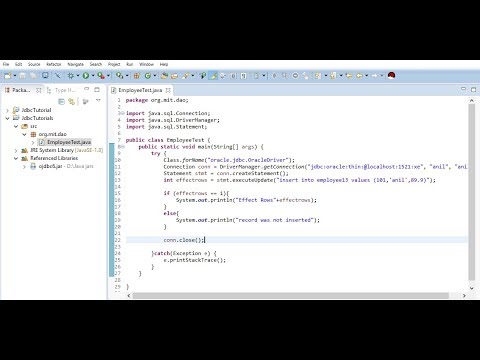The height and width of the screenshot is (360, 480).
Task: Switch to the Type Hierarchy tab
Action: coord(62,90)
